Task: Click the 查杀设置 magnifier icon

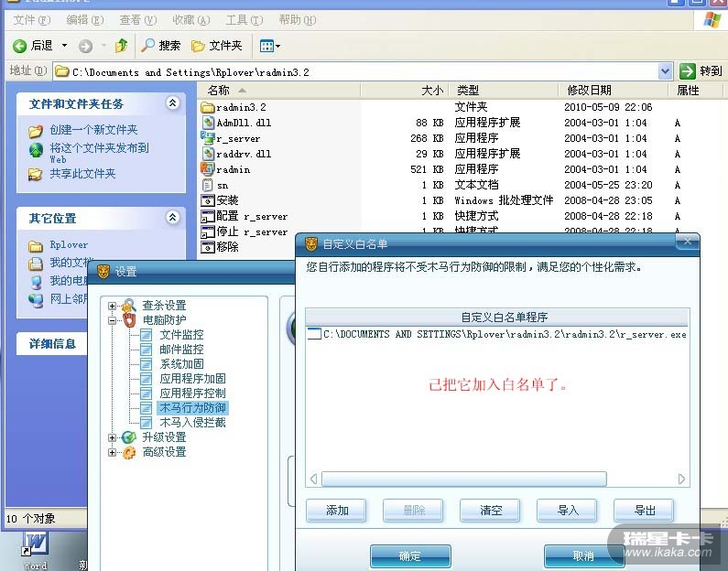Action: pos(129,306)
